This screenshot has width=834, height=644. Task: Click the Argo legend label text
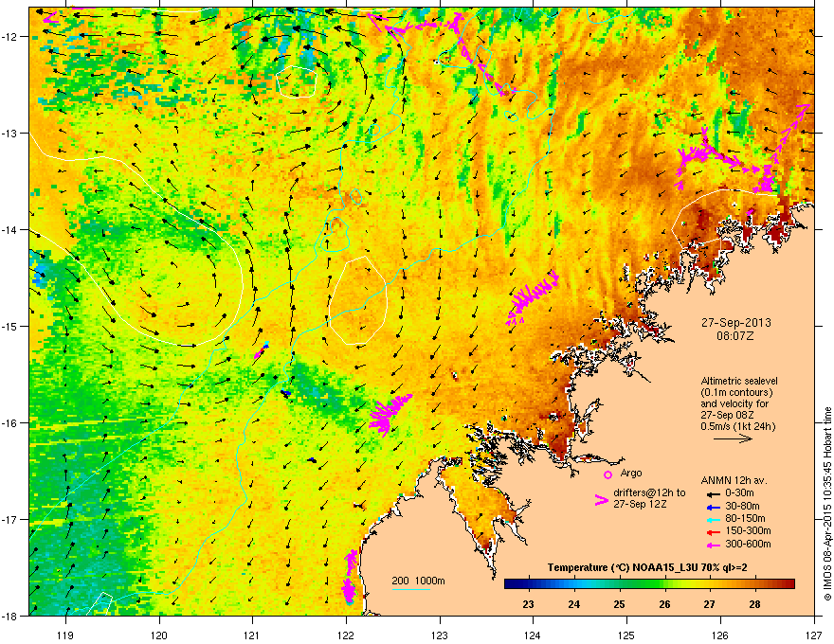pyautogui.click(x=631, y=473)
